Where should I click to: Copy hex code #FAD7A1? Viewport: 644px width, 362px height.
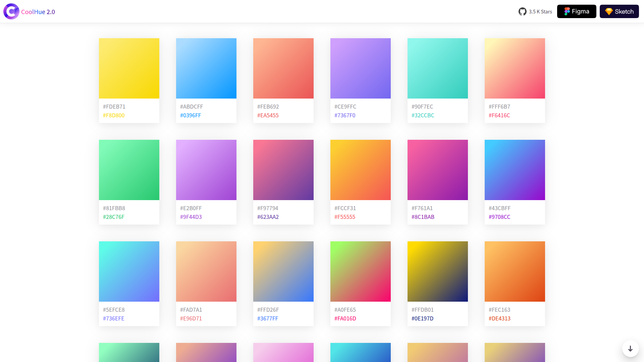[191, 310]
